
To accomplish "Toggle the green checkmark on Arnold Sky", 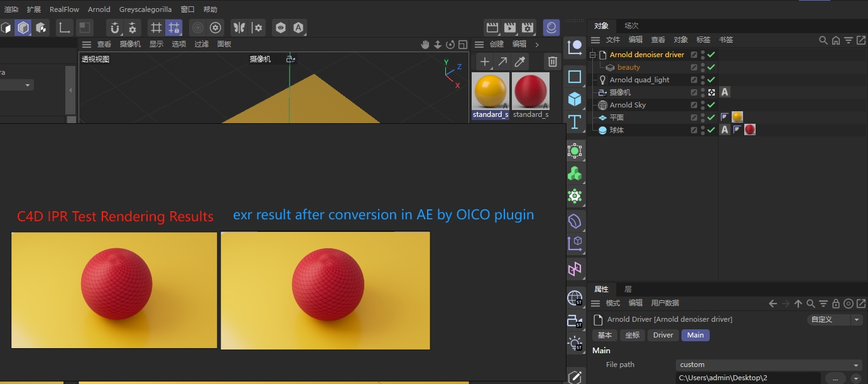I will point(711,105).
